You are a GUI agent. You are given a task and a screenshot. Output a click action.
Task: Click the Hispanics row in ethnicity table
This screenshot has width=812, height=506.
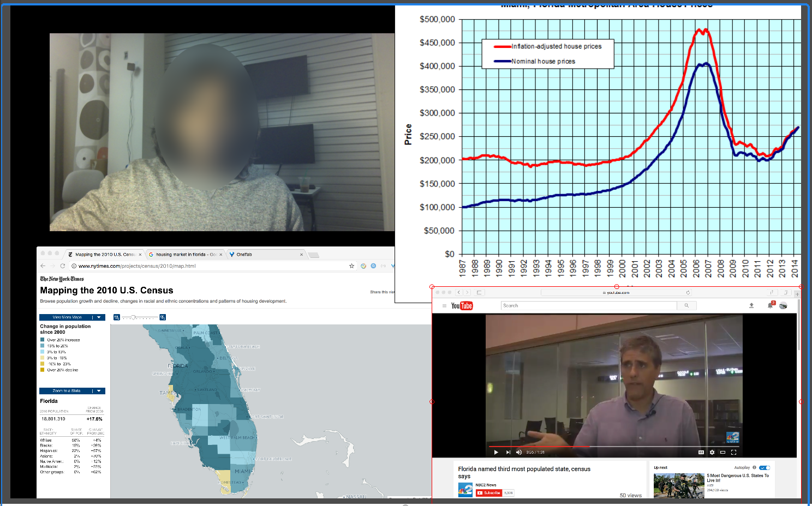pyautogui.click(x=71, y=450)
